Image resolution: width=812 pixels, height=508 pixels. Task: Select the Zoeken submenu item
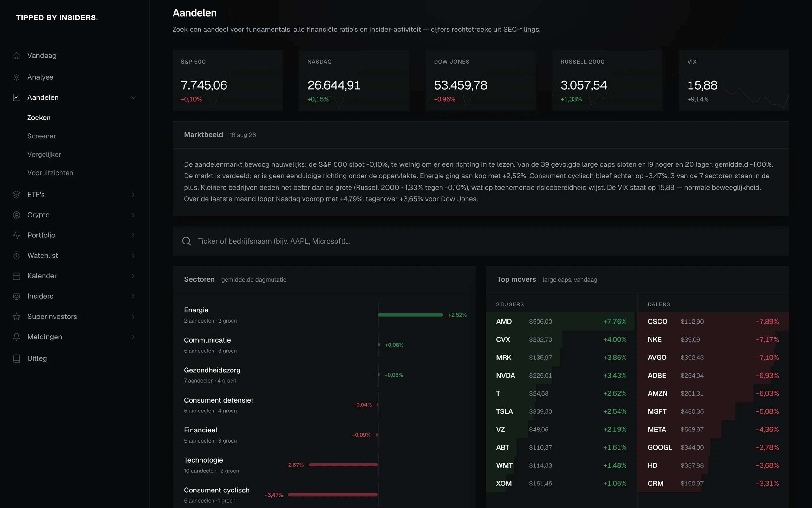[39, 118]
